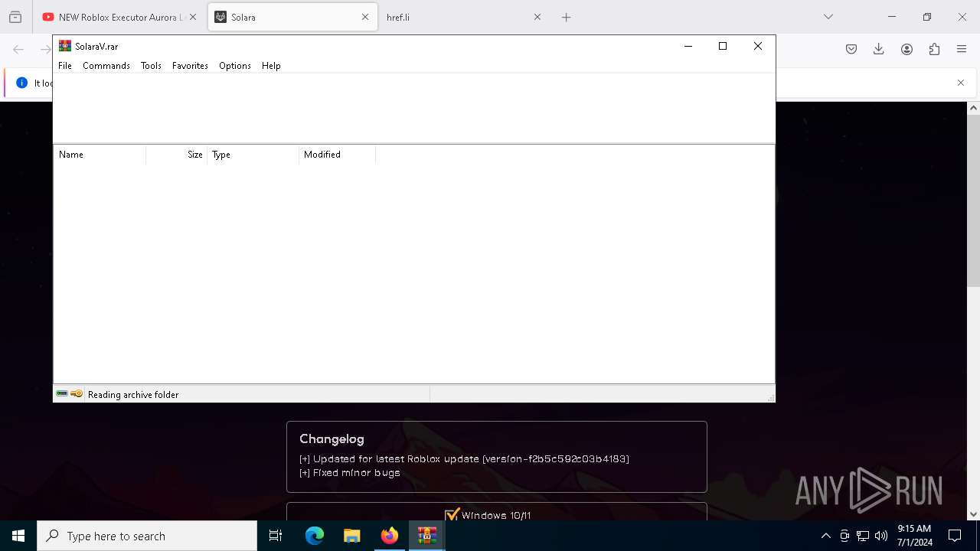980x551 pixels.
Task: Open the Options menu
Action: point(235,66)
